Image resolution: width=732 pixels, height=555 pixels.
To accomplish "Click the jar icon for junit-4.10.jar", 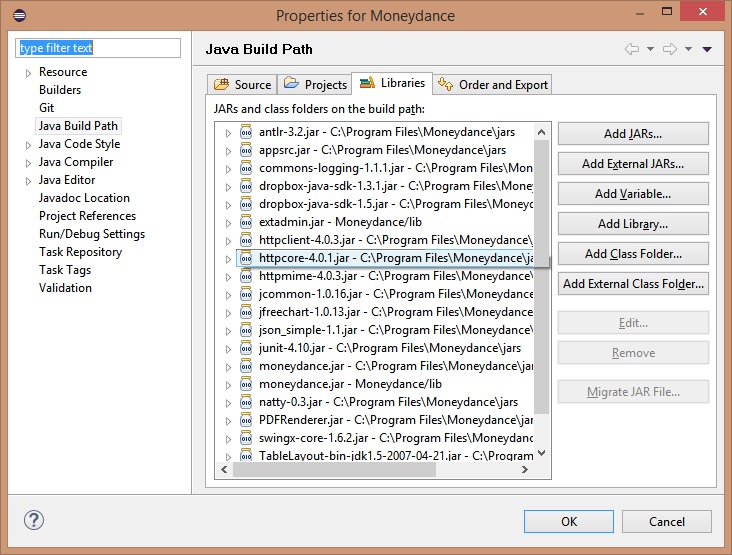I will coord(246,348).
